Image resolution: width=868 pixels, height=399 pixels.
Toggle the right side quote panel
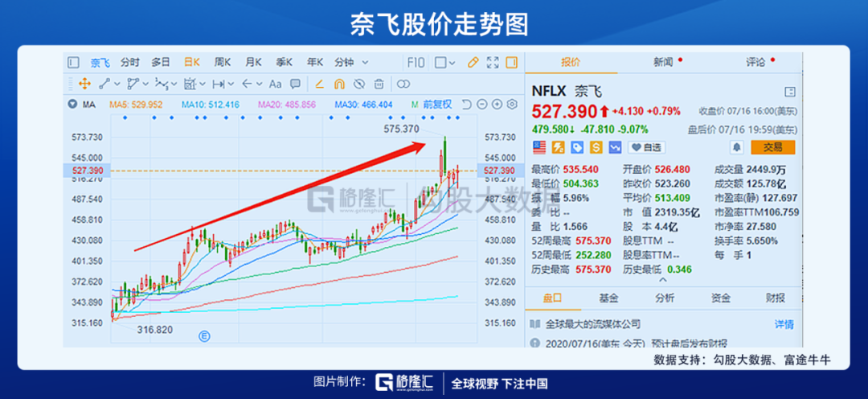512,63
